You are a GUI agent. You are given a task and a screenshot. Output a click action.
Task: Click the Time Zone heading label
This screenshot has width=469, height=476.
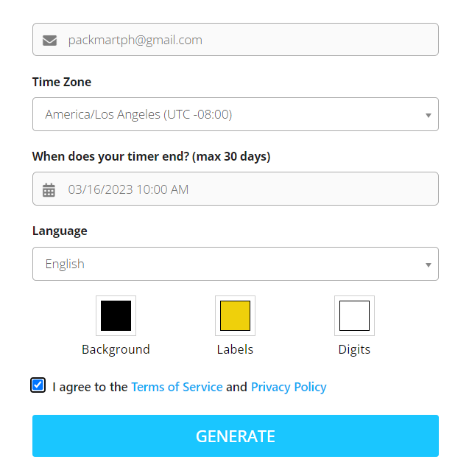click(62, 82)
